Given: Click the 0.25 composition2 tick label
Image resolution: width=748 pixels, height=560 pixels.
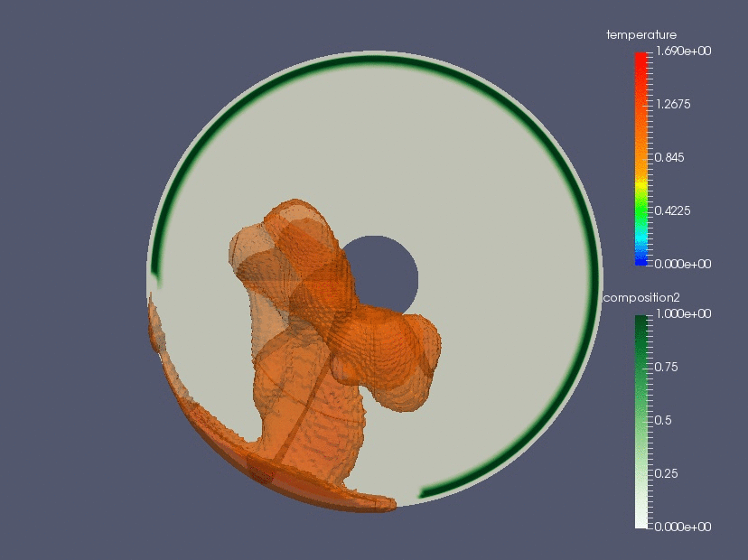Looking at the screenshot, I should coord(666,473).
